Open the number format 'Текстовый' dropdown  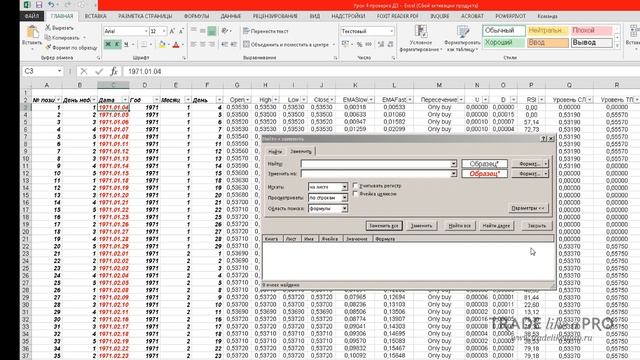(x=391, y=31)
